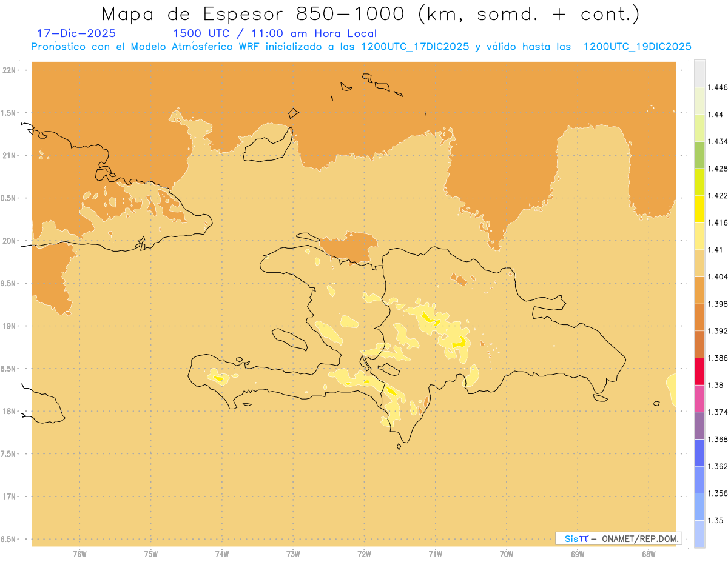Click the colorbar value 1.368
This screenshot has width=728, height=562.
(x=718, y=439)
